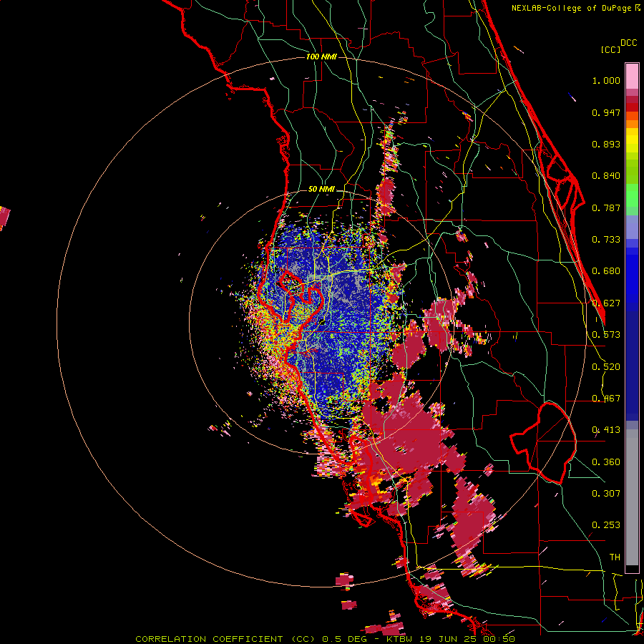Click the 0.947 scale value

pyautogui.click(x=606, y=112)
